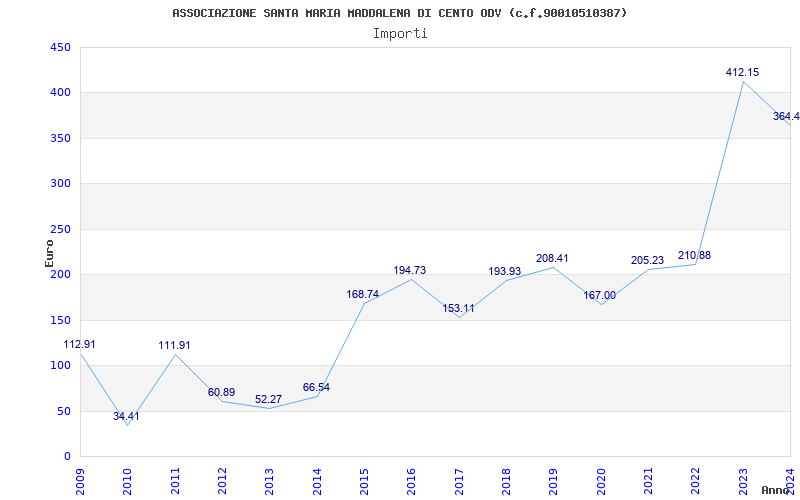The width and height of the screenshot is (800, 500).
Task: Click y-axis tick label 150
Action: (x=60, y=320)
